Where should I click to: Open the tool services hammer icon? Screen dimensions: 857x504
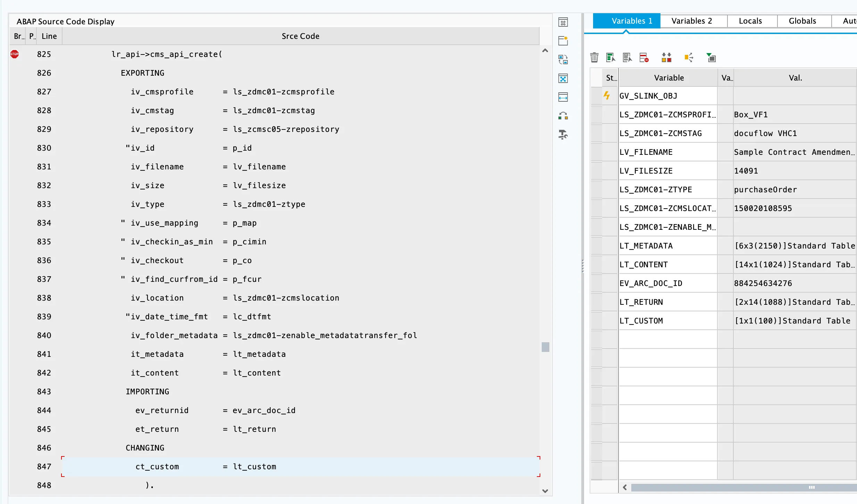(x=563, y=135)
